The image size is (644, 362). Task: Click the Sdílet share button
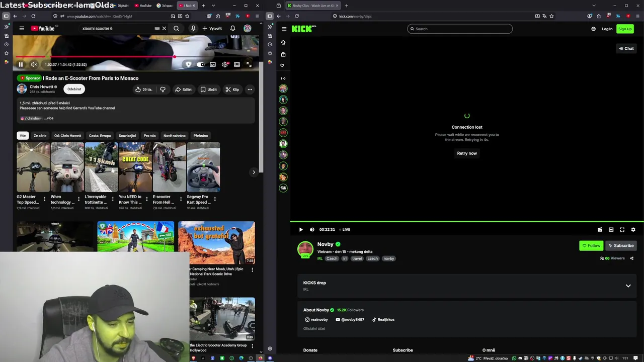[183, 89]
